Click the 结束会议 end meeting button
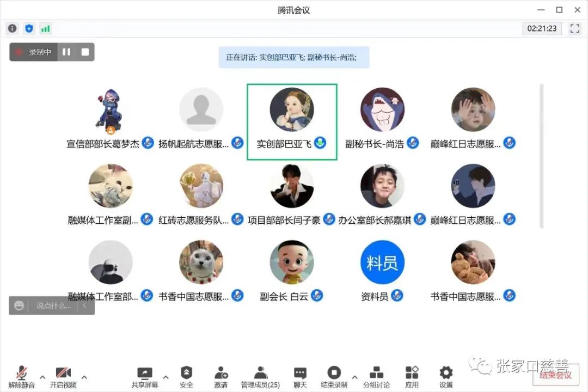Screen dimensions: 588x392 (556, 375)
